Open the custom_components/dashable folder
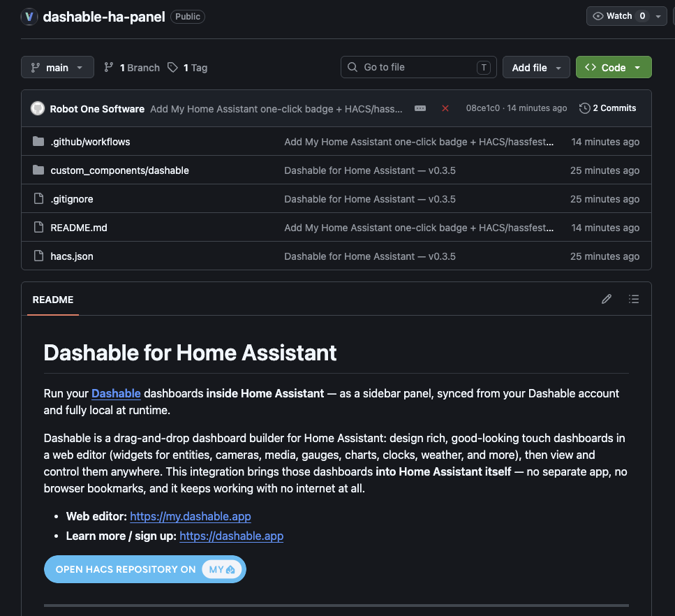Viewport: 675px width, 616px height. point(119,170)
